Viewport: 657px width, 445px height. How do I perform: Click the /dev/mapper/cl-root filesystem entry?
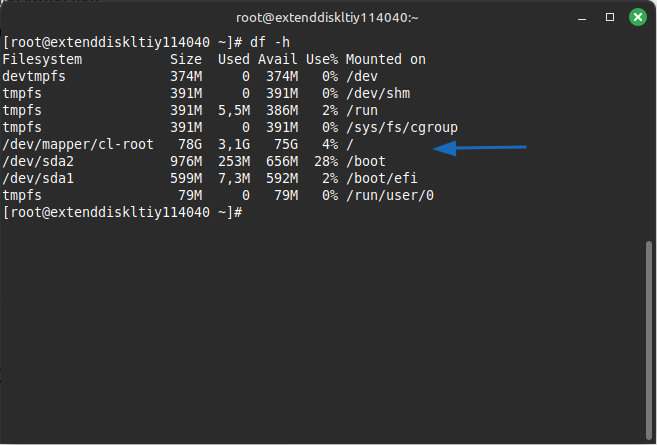pos(78,145)
